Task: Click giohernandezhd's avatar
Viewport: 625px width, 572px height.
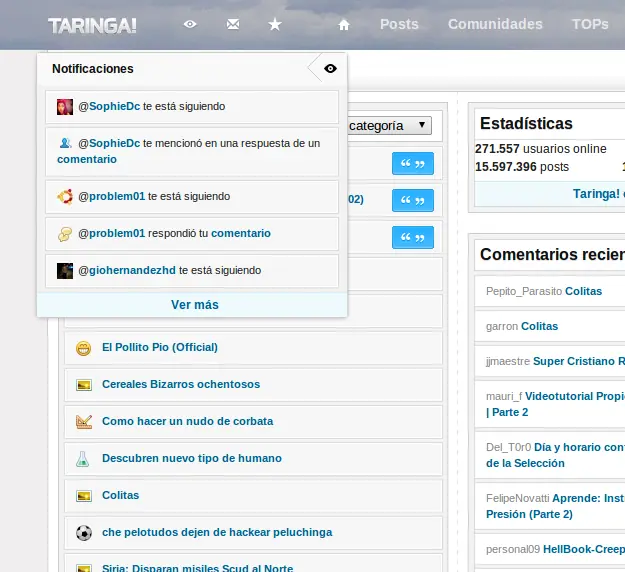Action: pyautogui.click(x=65, y=271)
